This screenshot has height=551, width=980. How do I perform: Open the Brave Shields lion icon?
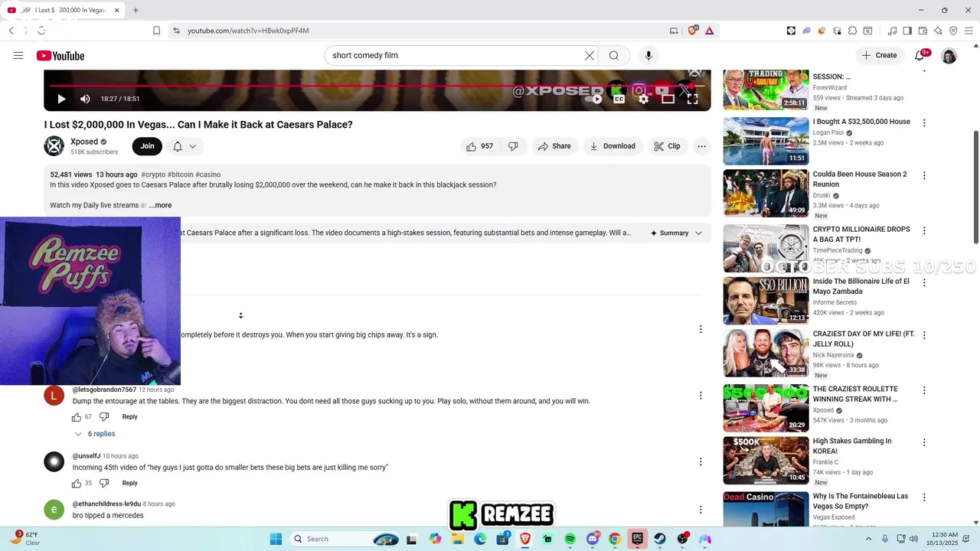(693, 31)
